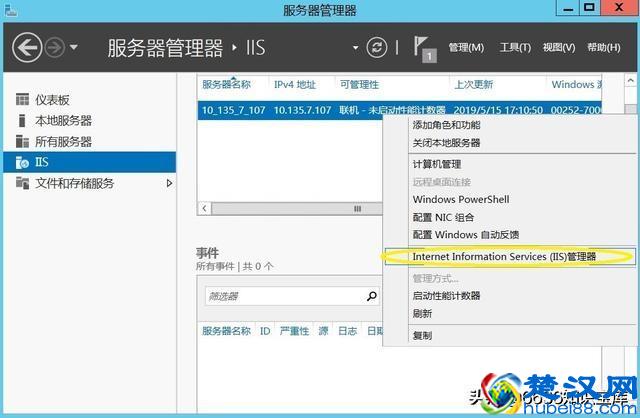The height and width of the screenshot is (418, 640).
Task: Sort events by 日志 column
Action: coord(348,331)
